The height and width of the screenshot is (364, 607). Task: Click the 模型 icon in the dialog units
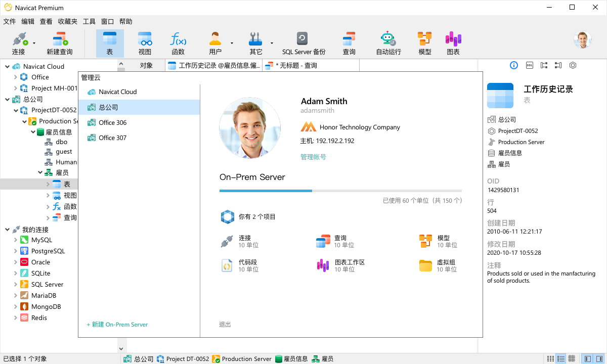425,241
